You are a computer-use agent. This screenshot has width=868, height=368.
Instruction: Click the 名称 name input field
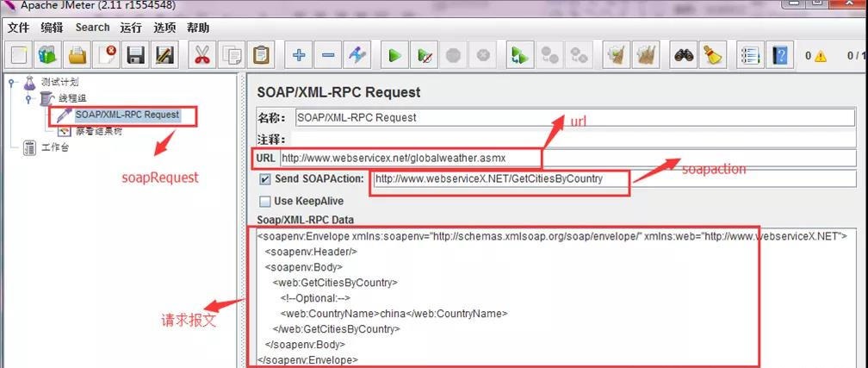coord(575,117)
